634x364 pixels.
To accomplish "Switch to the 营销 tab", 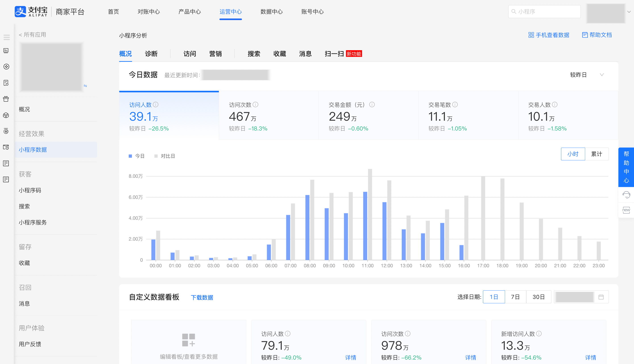I will pyautogui.click(x=215, y=54).
